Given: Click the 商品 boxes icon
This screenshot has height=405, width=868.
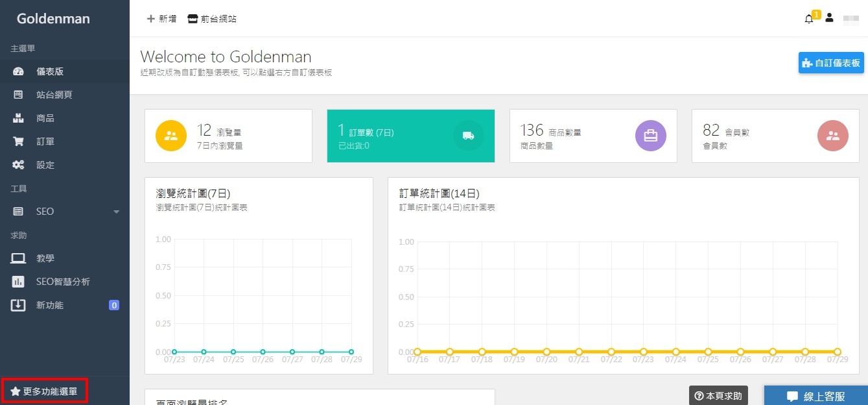Looking at the screenshot, I should click(18, 118).
